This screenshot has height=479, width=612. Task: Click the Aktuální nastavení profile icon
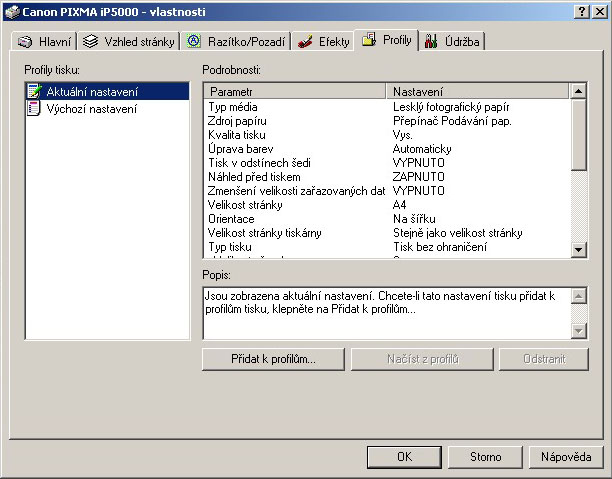[35, 92]
